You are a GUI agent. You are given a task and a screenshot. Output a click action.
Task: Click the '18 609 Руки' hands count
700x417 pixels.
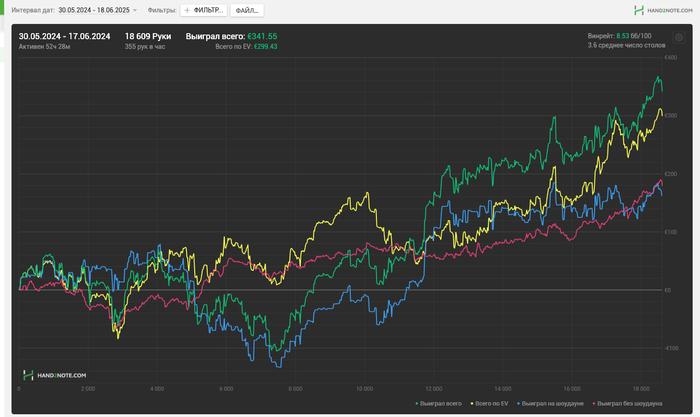click(148, 36)
